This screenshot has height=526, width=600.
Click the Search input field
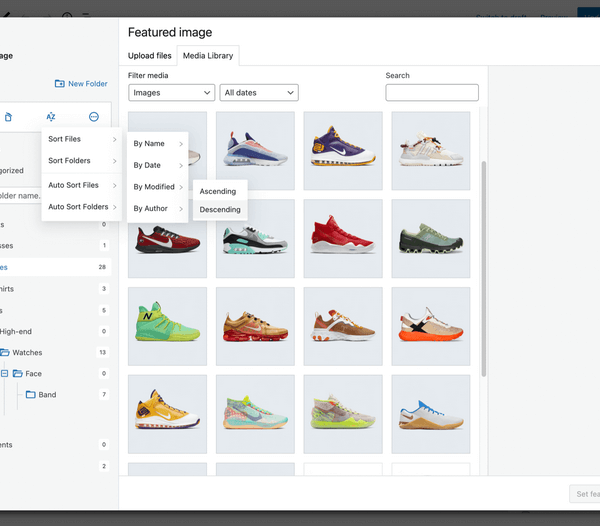pos(432,93)
